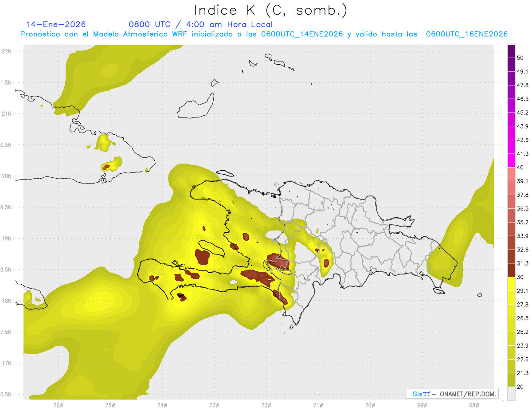Click the colorbar label "27.8"
The image size is (532, 411).
(523, 304)
